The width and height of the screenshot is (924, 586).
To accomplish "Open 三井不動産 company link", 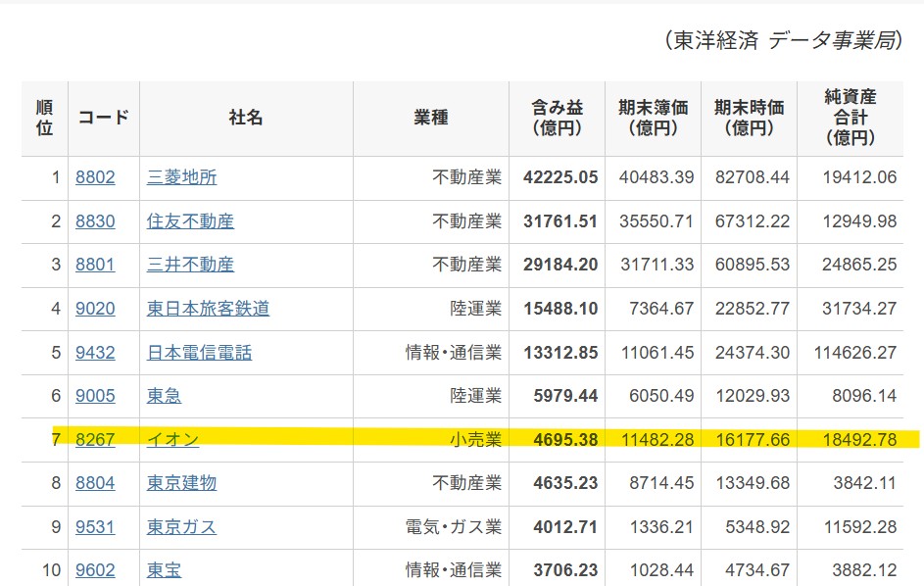I will point(190,265).
